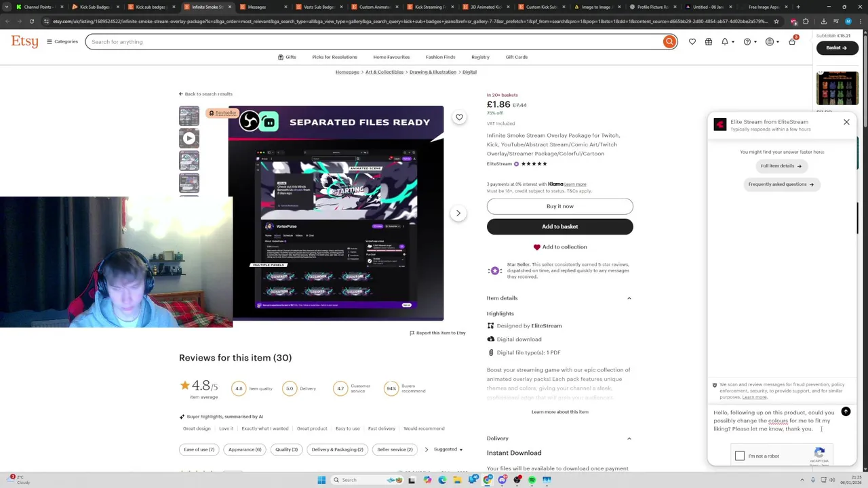Open Fashion Finds menu item
Viewport: 868px width, 488px height.
[x=440, y=57]
